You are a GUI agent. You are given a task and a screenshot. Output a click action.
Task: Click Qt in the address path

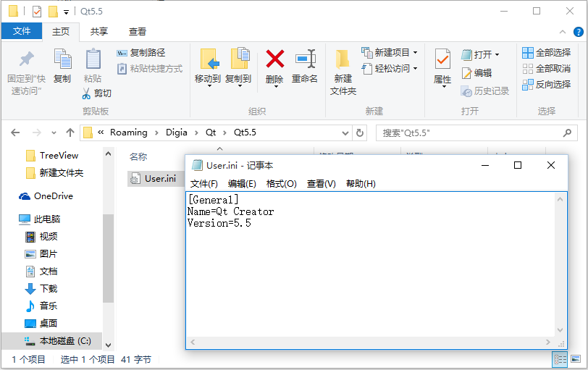click(211, 133)
